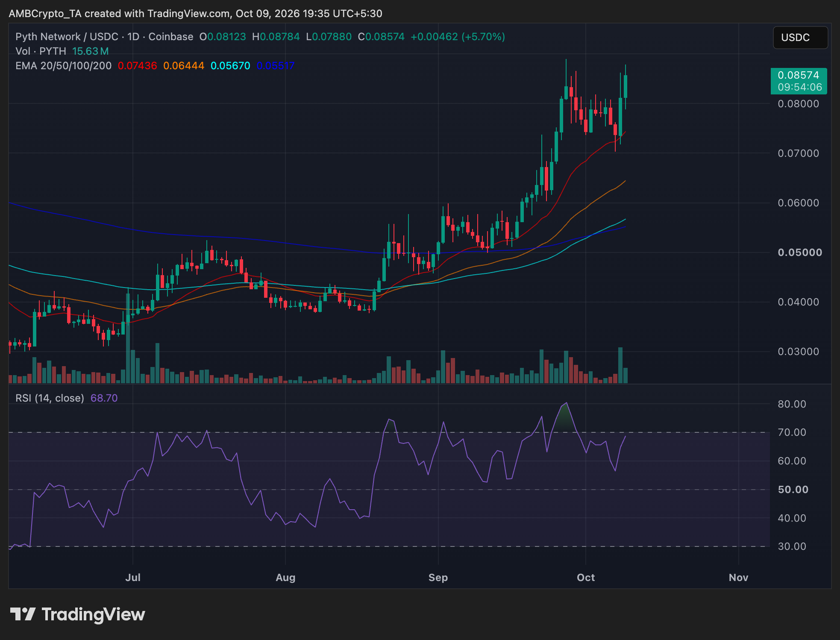Click the 0.03000 price axis label
Screen dimensions: 840x640
point(799,352)
